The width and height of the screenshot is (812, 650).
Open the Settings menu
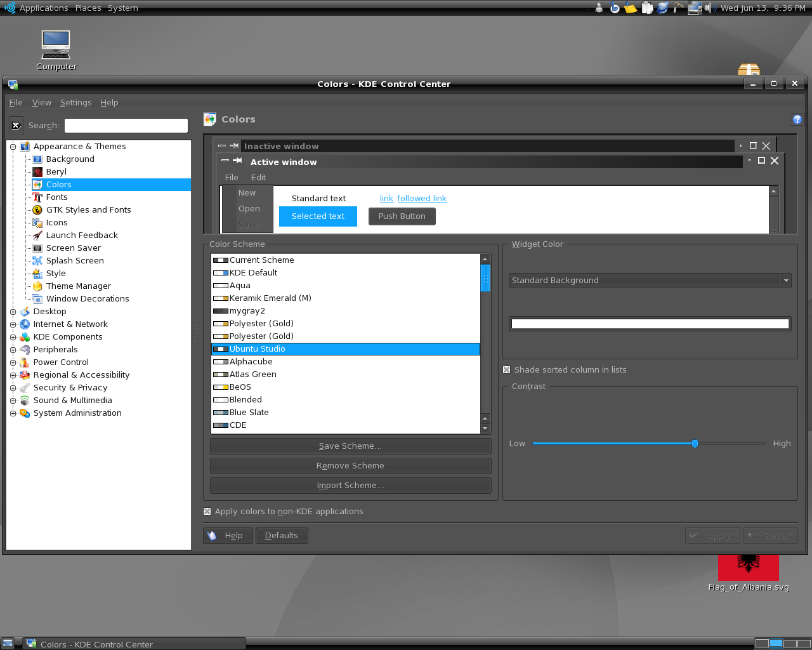[x=75, y=103]
